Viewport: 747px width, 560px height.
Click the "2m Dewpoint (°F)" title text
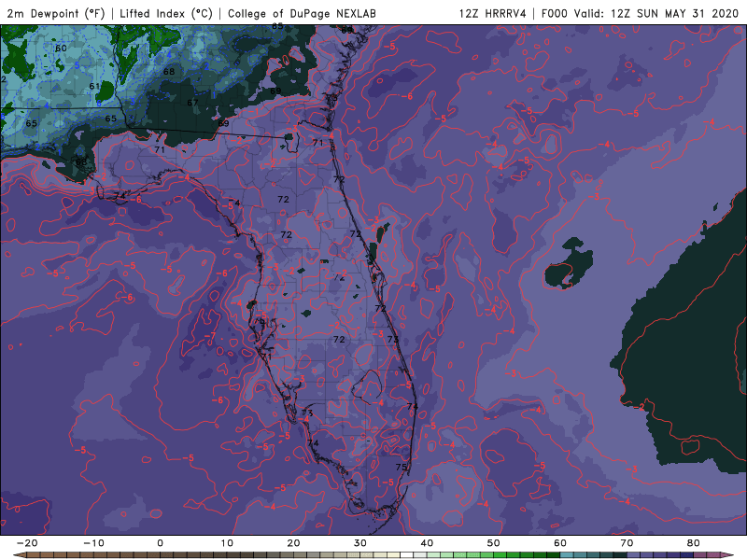[x=56, y=13]
